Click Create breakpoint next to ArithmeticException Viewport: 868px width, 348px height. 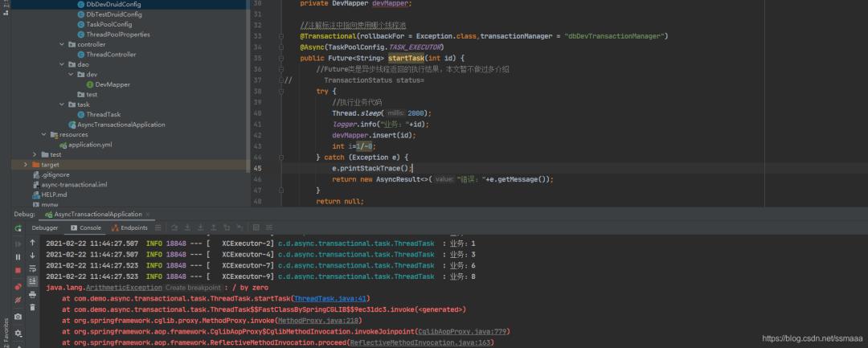(x=193, y=287)
